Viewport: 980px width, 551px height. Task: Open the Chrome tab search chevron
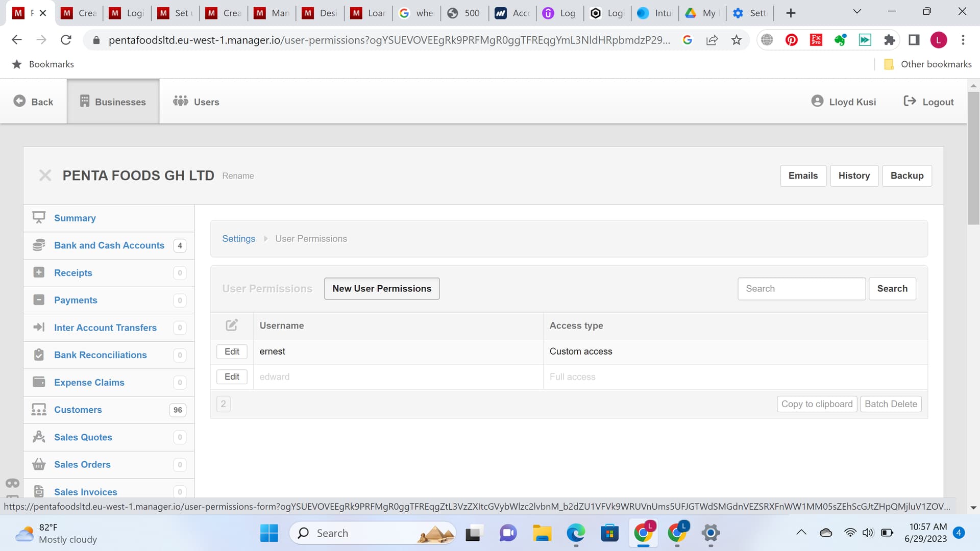(857, 12)
